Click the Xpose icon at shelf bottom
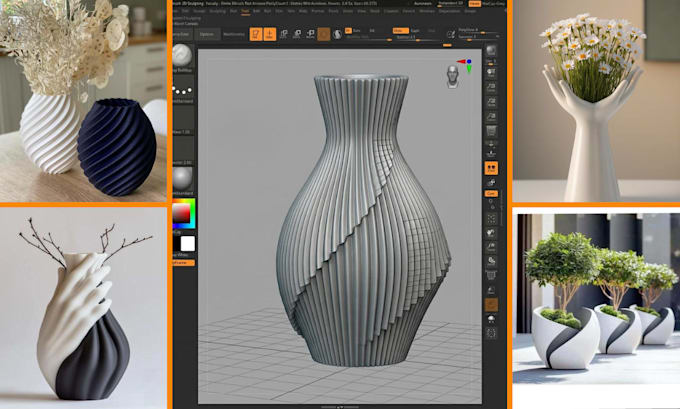This screenshot has height=409, width=680. [x=491, y=333]
